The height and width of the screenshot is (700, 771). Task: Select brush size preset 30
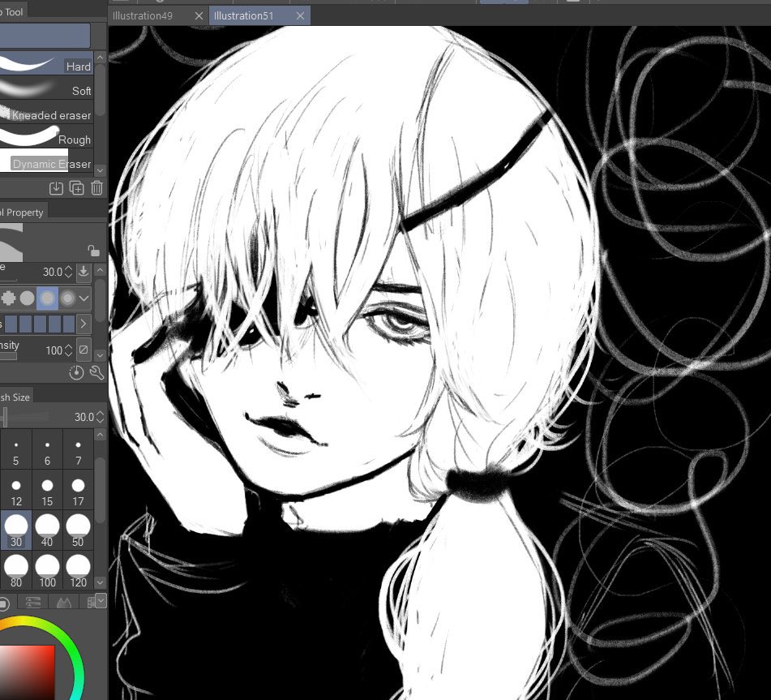click(x=15, y=530)
